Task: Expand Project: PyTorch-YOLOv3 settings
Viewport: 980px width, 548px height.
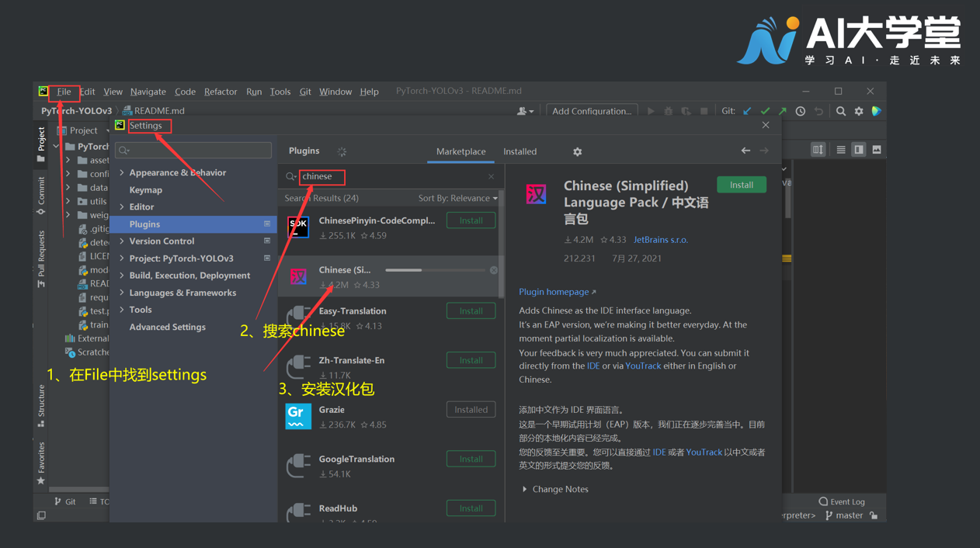Action: coord(122,258)
